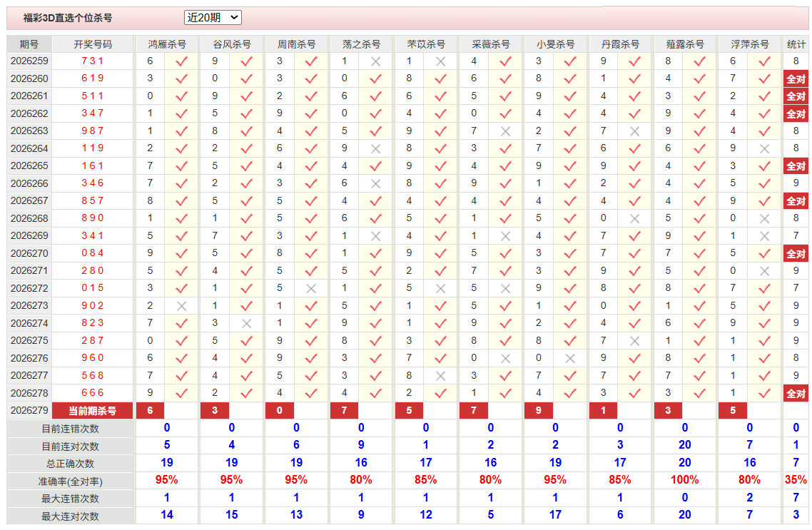This screenshot has width=812, height=530.
Task: Click the red 当前期杀号 label
Action: click(93, 411)
